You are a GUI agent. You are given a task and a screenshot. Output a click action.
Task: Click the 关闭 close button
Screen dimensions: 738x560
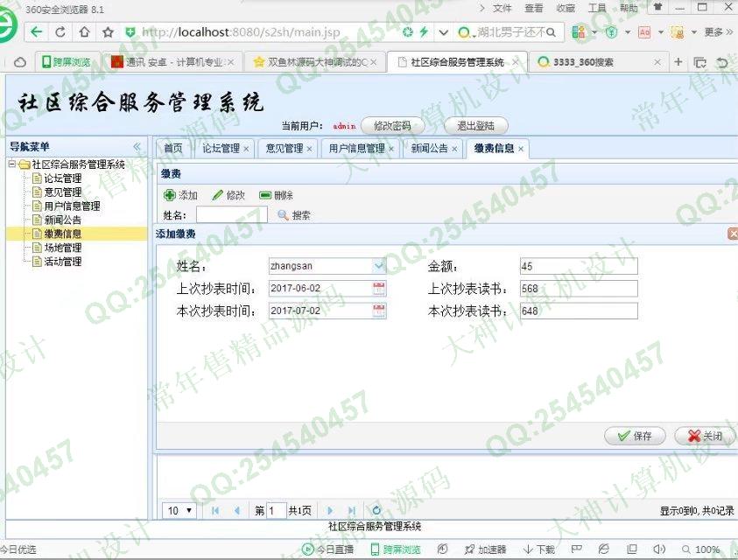click(705, 436)
